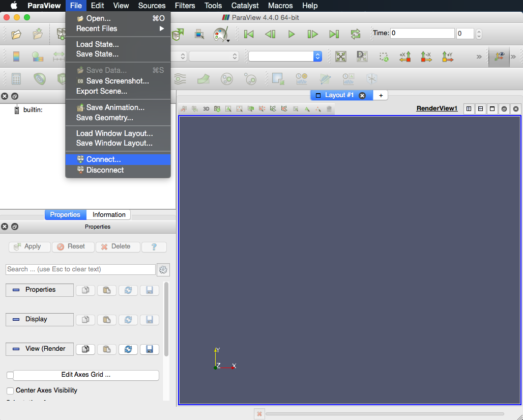Switch to the Information tab
Screen dimensions: 523x420
(108, 215)
